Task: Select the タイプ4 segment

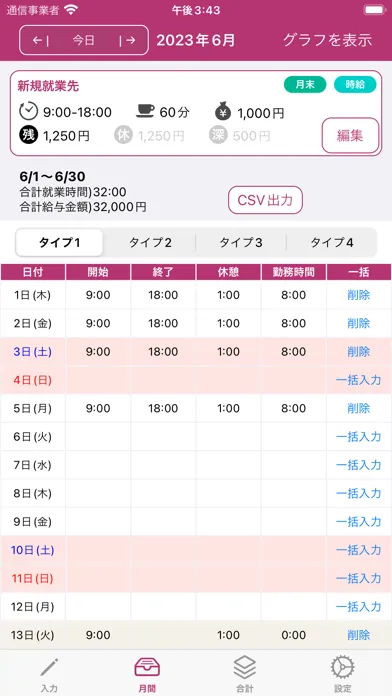Action: click(332, 243)
